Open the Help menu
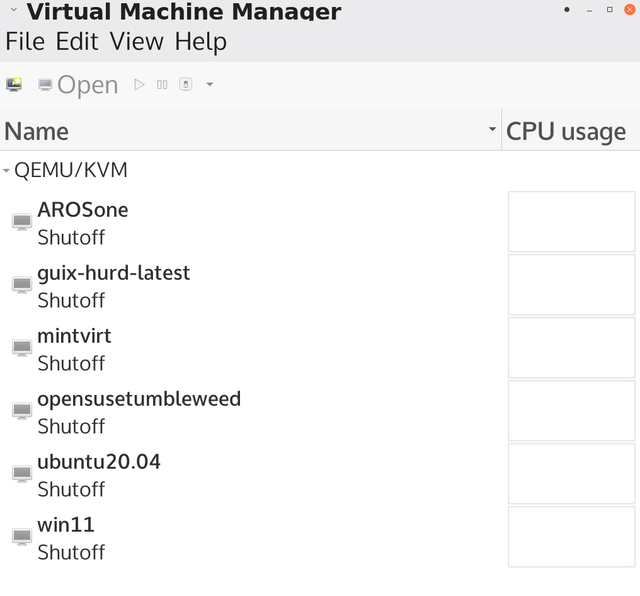Viewport: 640px width, 596px height. 200,42
